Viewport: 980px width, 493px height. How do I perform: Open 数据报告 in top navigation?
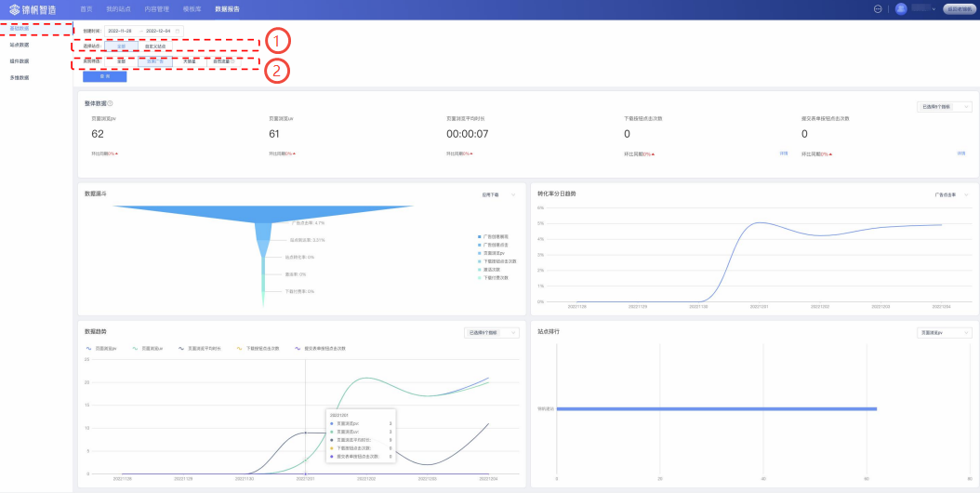coord(227,9)
